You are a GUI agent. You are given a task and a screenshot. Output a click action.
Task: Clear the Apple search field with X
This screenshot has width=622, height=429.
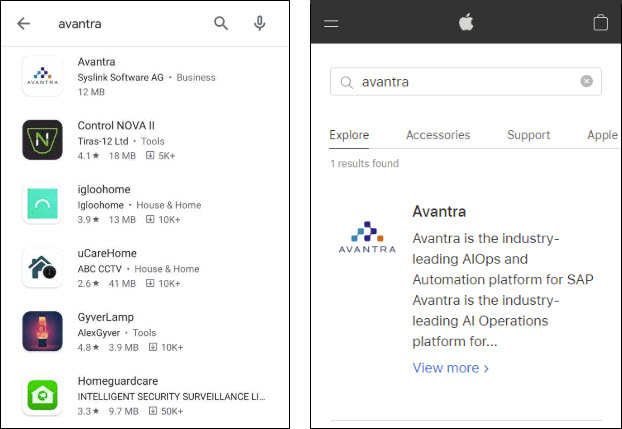[586, 81]
